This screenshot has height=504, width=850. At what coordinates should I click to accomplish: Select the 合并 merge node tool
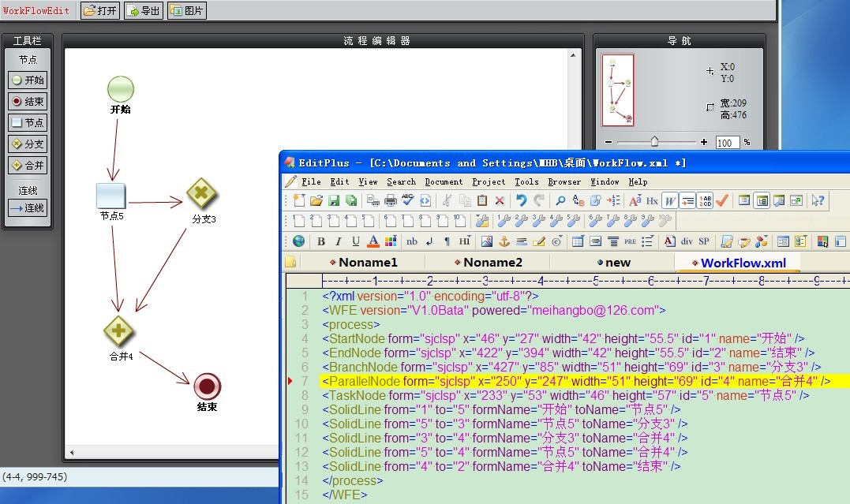coord(28,166)
